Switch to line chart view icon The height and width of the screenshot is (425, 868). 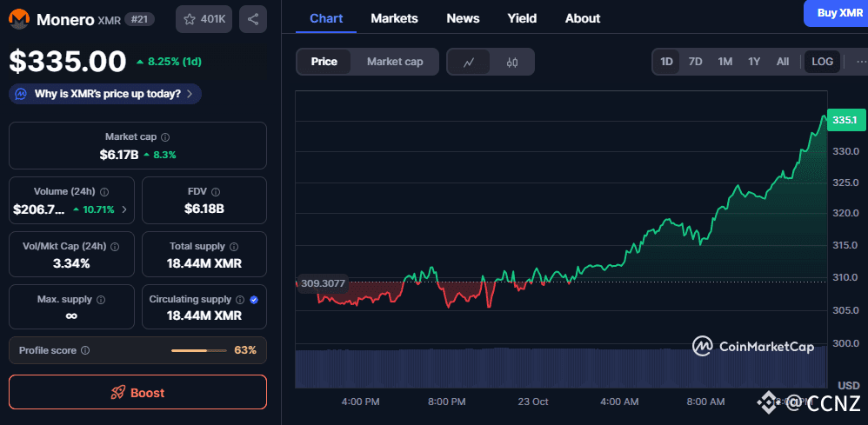(x=469, y=62)
